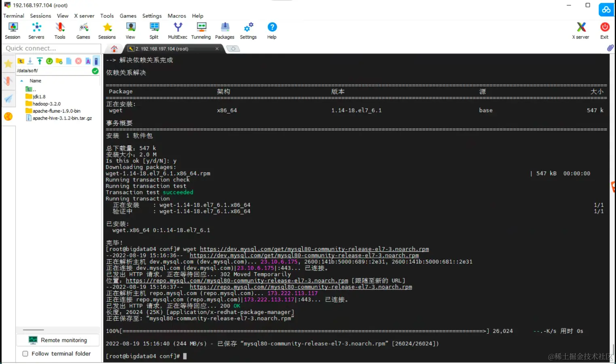
Task: Open the Macros menu
Action: pos(177,16)
